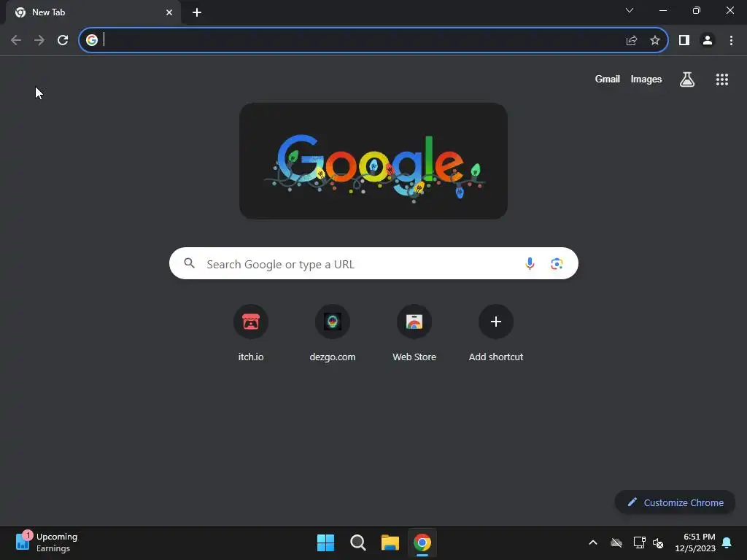
Task: Select the New Tab browser tab
Action: tap(93, 12)
